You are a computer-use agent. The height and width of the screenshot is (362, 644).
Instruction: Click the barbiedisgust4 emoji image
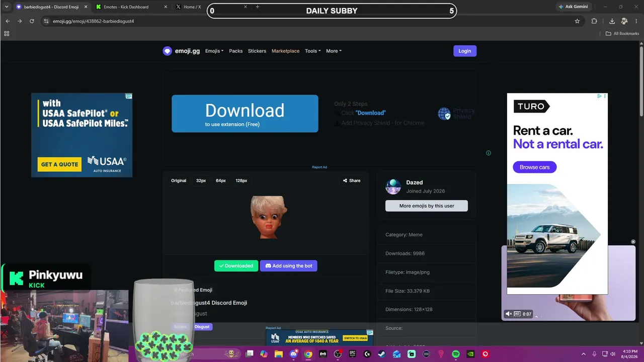coord(269,217)
